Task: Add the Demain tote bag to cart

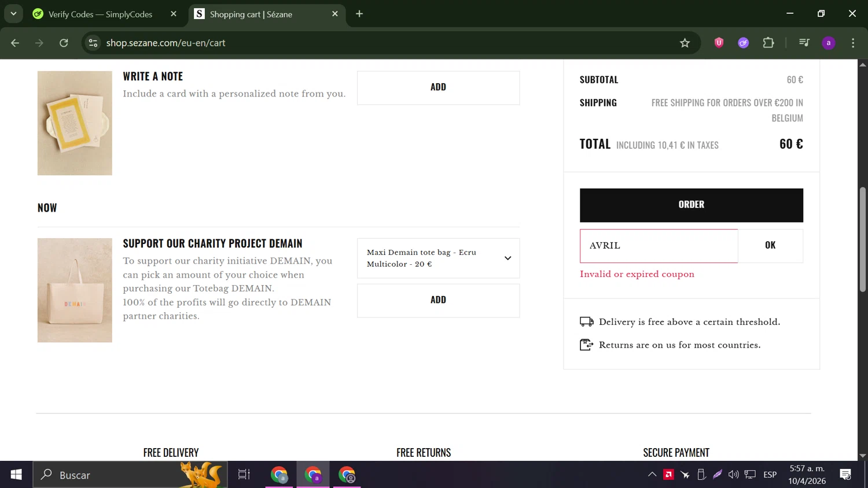Action: (438, 300)
